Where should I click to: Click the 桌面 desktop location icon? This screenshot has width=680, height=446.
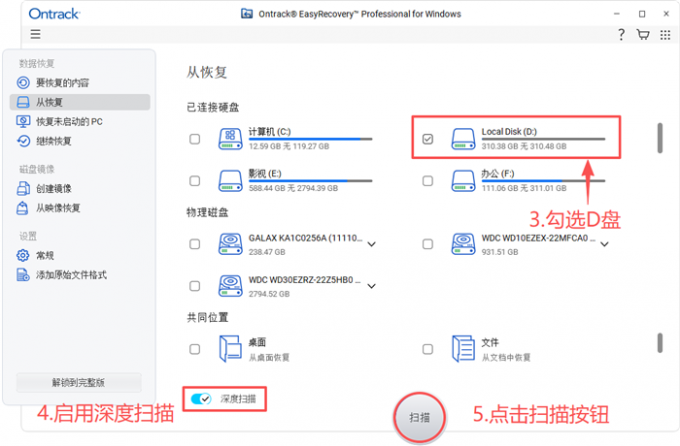(x=230, y=348)
